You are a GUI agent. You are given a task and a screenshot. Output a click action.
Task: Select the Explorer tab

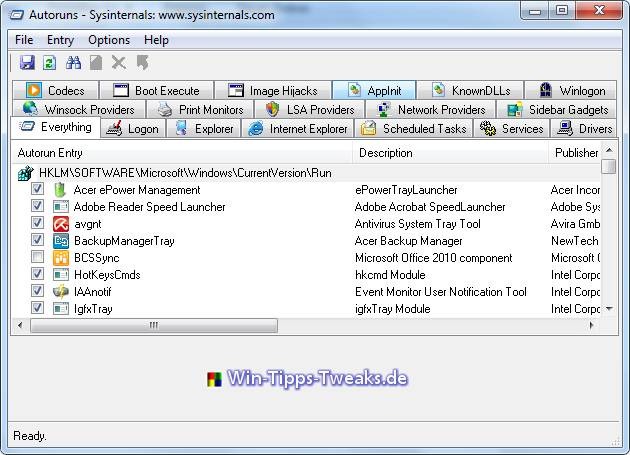point(204,129)
